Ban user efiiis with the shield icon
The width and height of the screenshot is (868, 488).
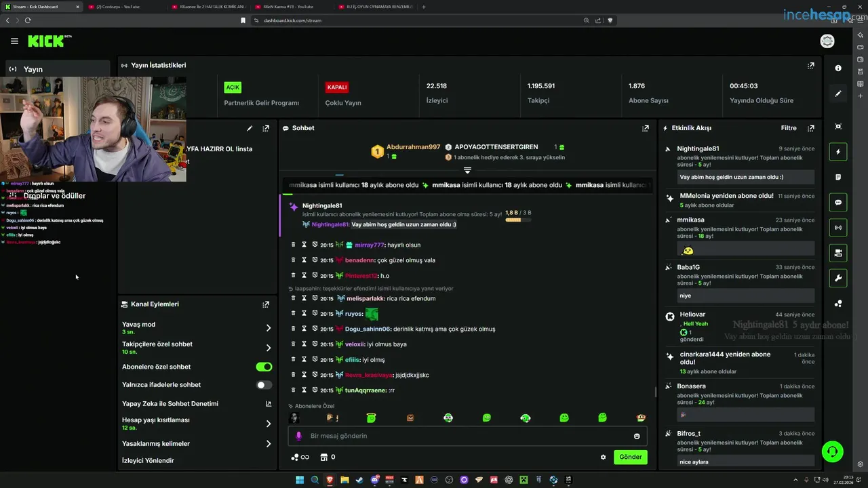(315, 359)
